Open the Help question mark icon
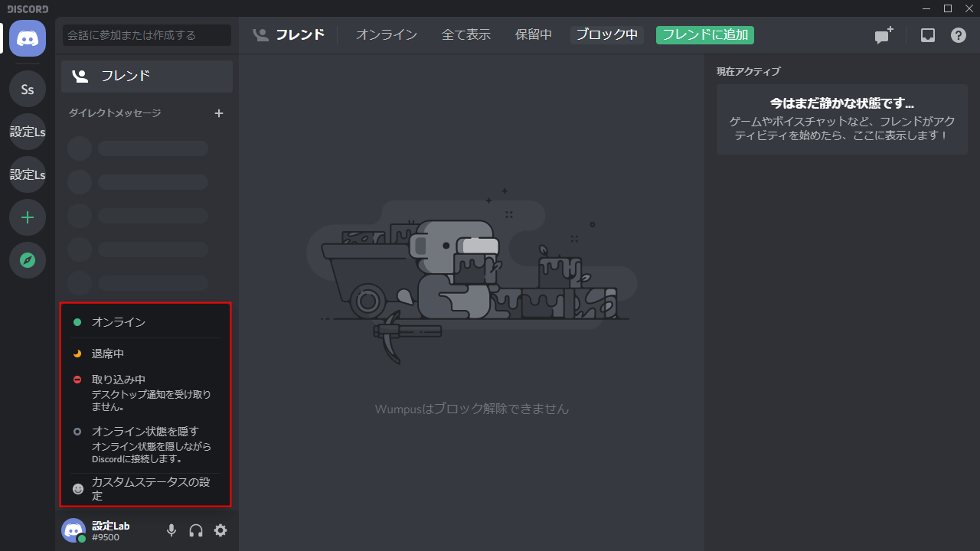Image resolution: width=980 pixels, height=551 pixels. click(x=959, y=35)
